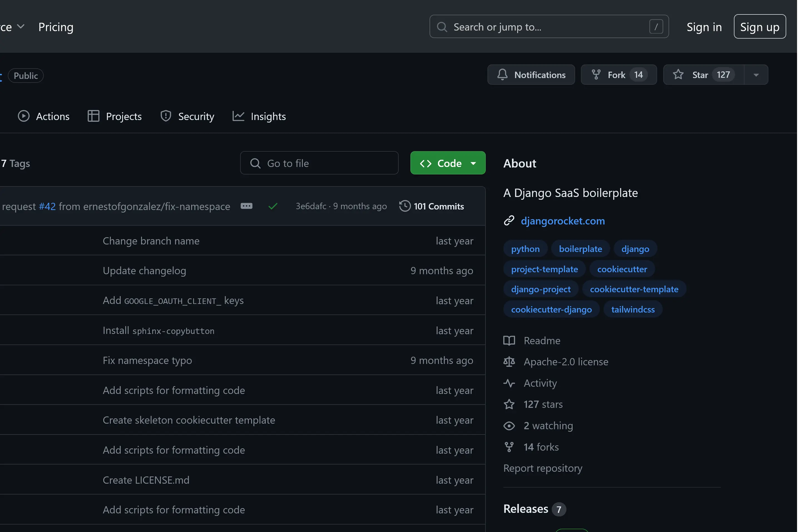Viewport: 799px width, 532px height.
Task: Click the green check status icon
Action: point(273,206)
